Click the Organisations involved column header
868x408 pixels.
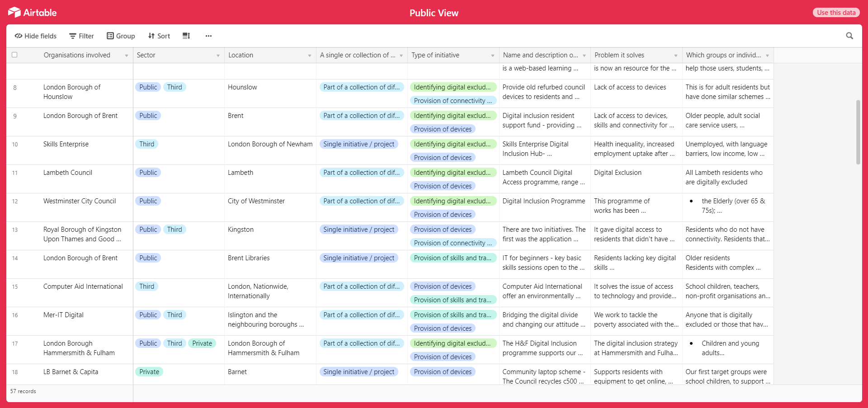77,55
